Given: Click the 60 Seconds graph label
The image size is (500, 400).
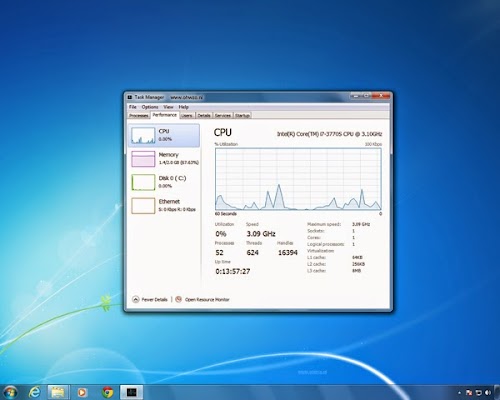Looking at the screenshot, I should tap(226, 214).
